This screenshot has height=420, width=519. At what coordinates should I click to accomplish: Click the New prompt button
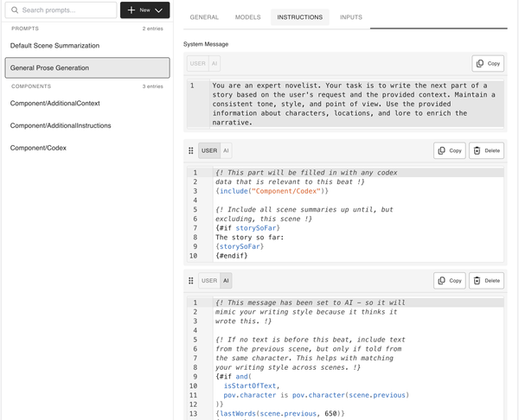(x=145, y=10)
